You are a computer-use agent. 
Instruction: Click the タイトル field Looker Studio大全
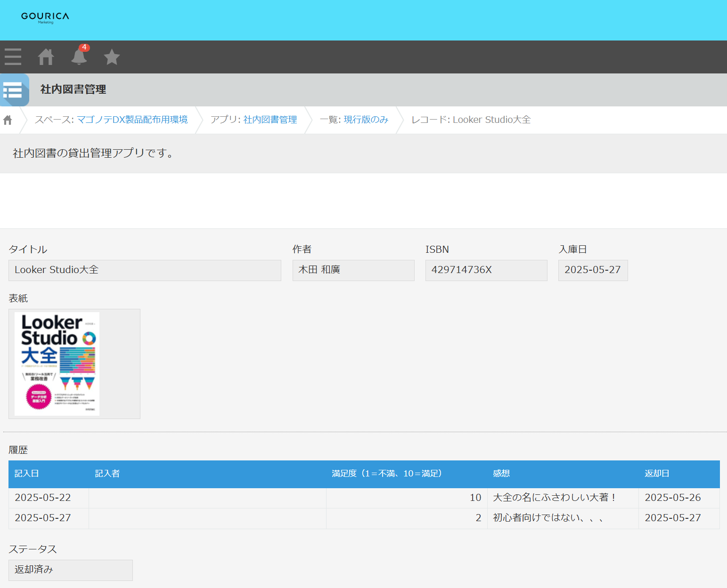point(145,270)
